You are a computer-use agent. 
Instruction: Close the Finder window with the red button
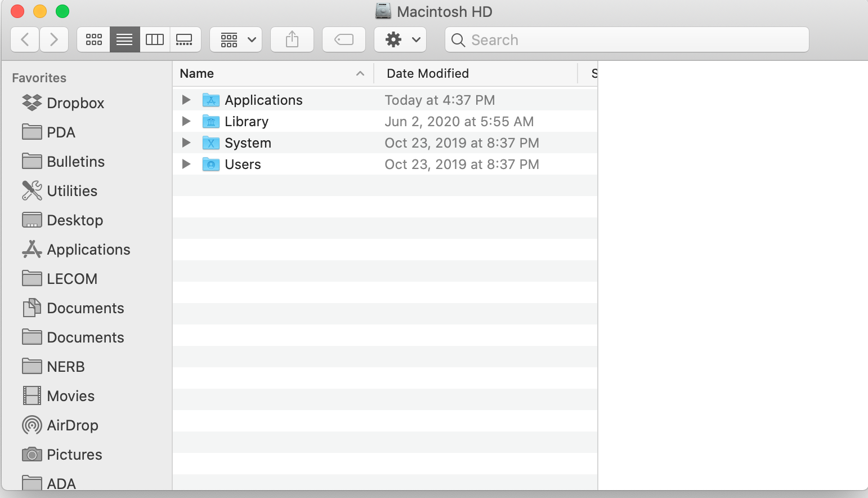[17, 11]
